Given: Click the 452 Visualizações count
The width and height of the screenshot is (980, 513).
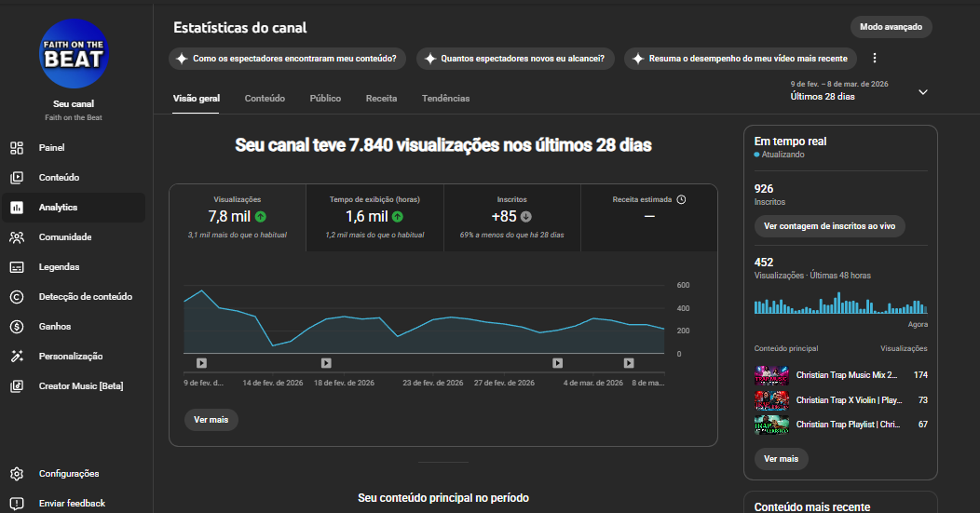Looking at the screenshot, I should (764, 263).
